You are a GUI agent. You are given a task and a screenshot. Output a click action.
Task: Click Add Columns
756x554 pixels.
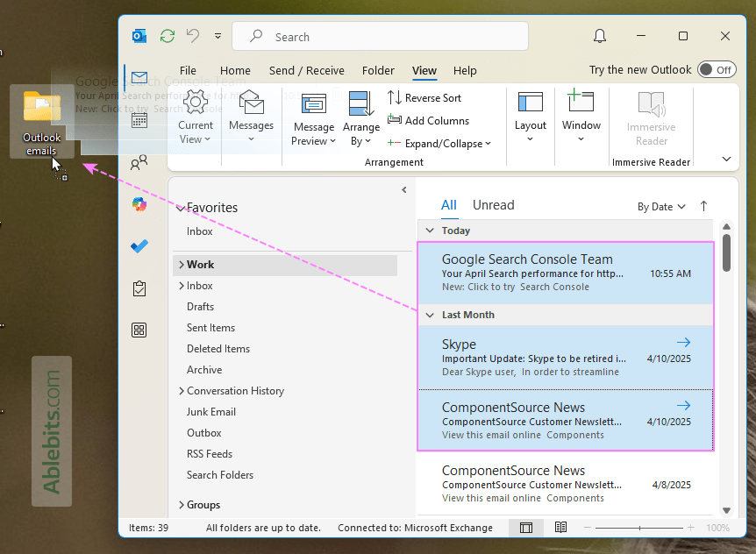429,121
